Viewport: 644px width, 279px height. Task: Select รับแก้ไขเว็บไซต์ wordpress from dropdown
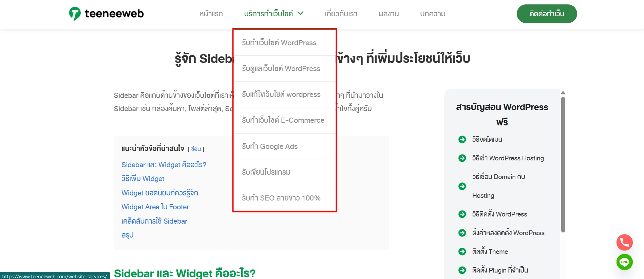coord(285,94)
